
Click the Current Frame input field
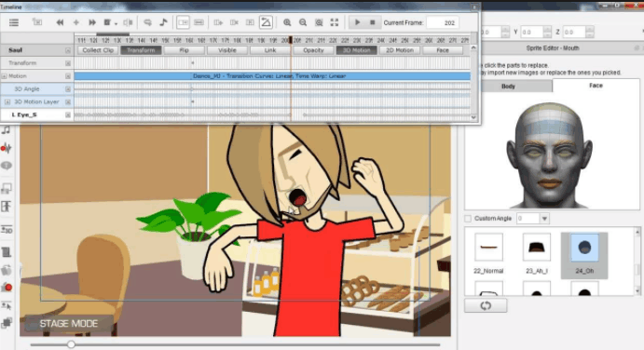pyautogui.click(x=443, y=22)
